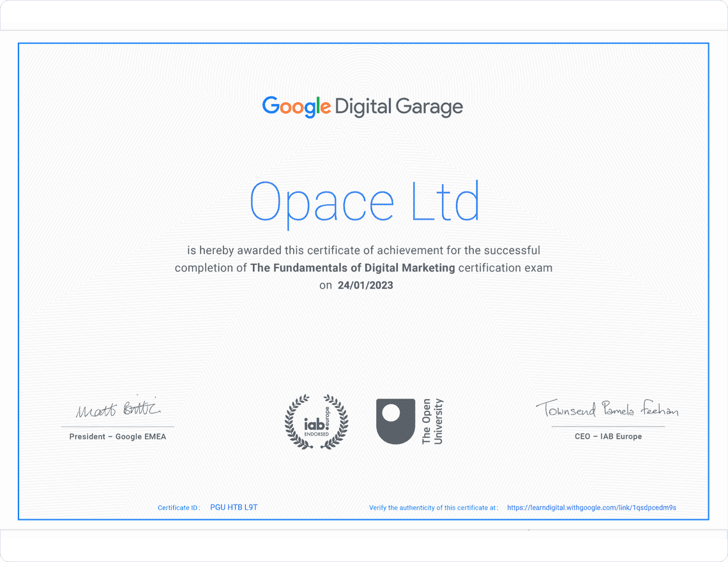Click Matt Brittin's signature
The height and width of the screenshot is (562, 728).
118,409
